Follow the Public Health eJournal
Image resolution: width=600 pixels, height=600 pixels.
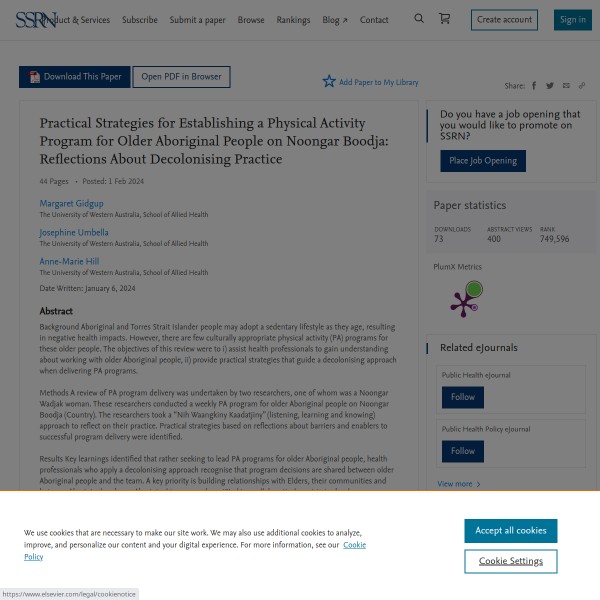pos(462,397)
